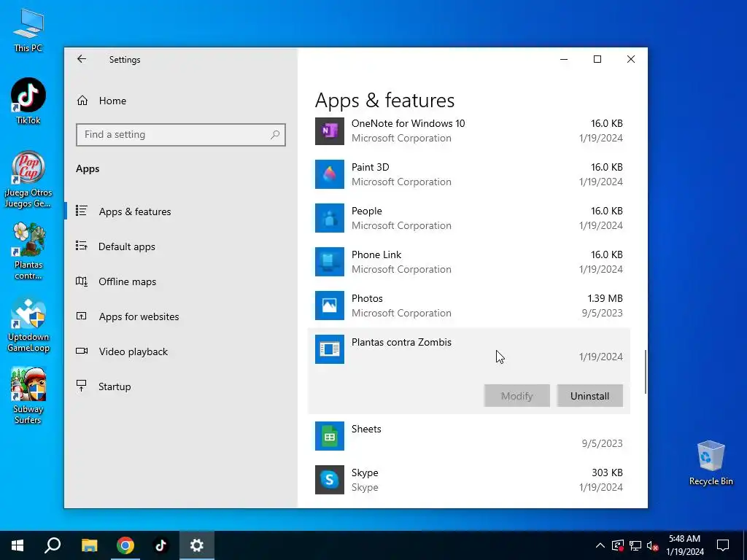
Task: Click the Phone Link entry name
Action: point(376,254)
